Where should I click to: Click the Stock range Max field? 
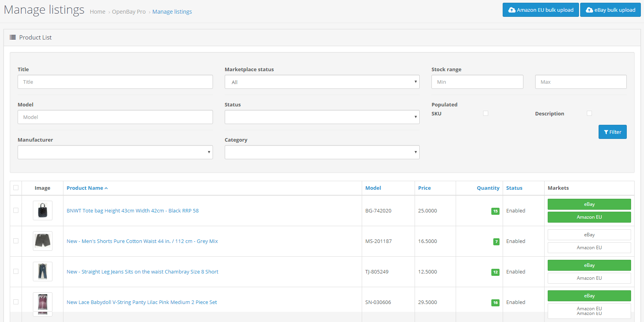click(x=581, y=82)
